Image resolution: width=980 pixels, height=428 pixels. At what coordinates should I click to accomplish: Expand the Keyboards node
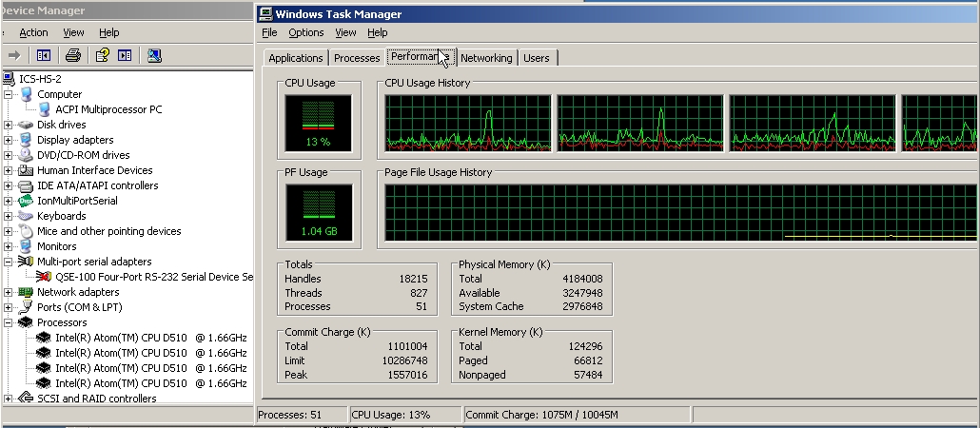pyautogui.click(x=8, y=216)
